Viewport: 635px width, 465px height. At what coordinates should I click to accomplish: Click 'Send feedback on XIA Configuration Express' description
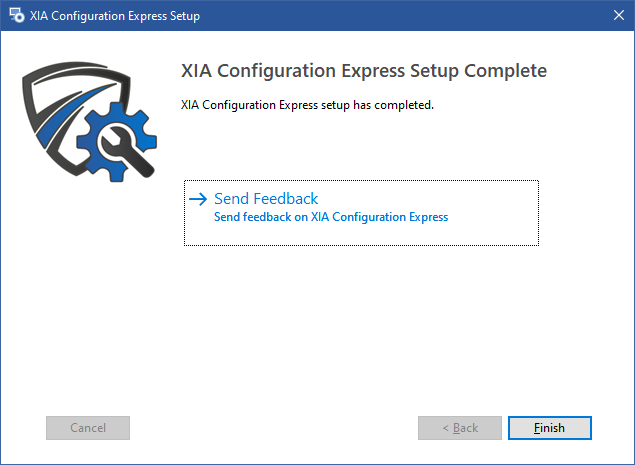(x=331, y=217)
